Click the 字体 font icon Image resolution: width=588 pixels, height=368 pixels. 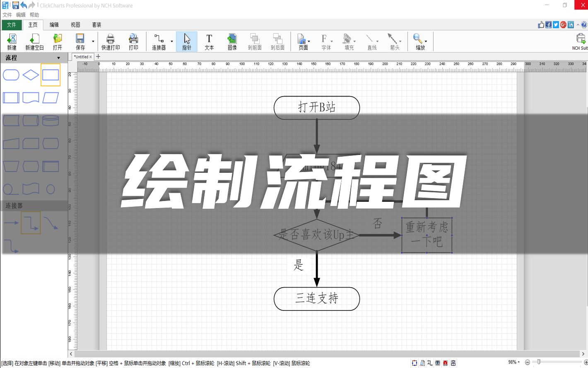point(324,39)
